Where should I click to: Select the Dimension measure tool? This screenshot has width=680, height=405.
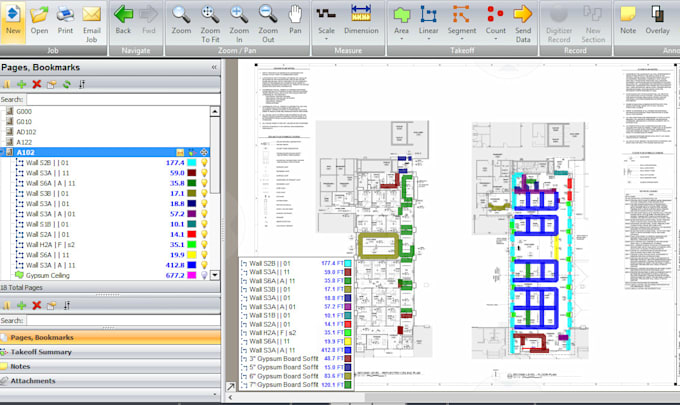coord(361,21)
